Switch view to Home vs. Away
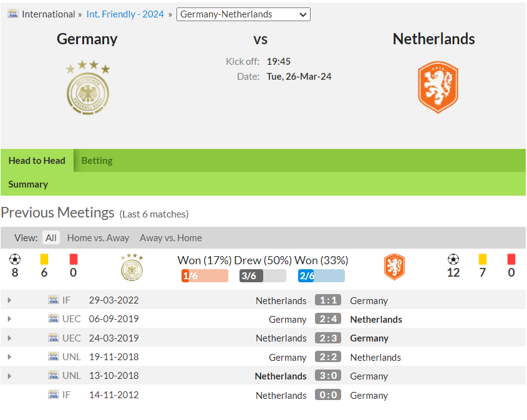 (98, 237)
